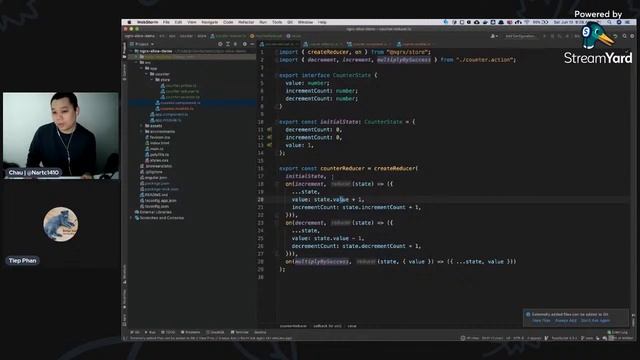
Task: Open the Edit menu
Action: 178,22
